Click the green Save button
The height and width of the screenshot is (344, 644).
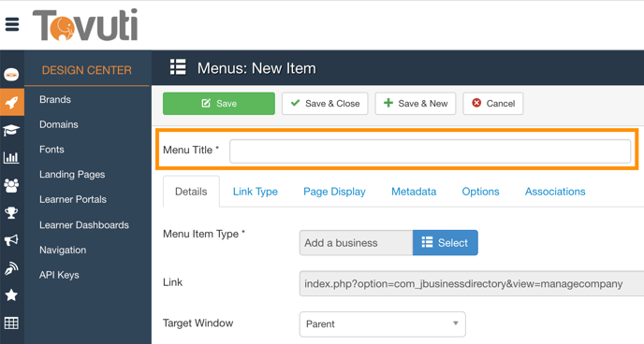219,104
